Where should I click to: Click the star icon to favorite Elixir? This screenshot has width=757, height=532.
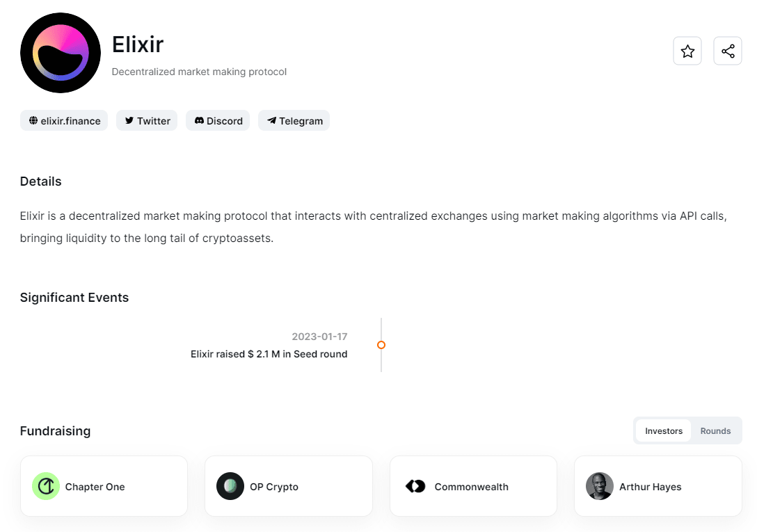pyautogui.click(x=687, y=51)
